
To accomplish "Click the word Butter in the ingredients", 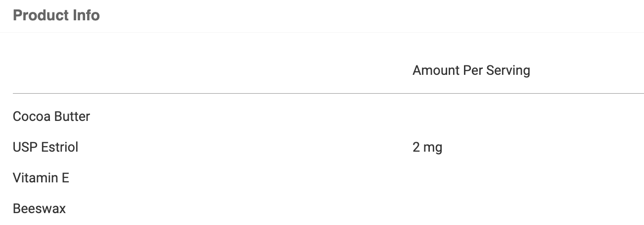I will coord(72,116).
